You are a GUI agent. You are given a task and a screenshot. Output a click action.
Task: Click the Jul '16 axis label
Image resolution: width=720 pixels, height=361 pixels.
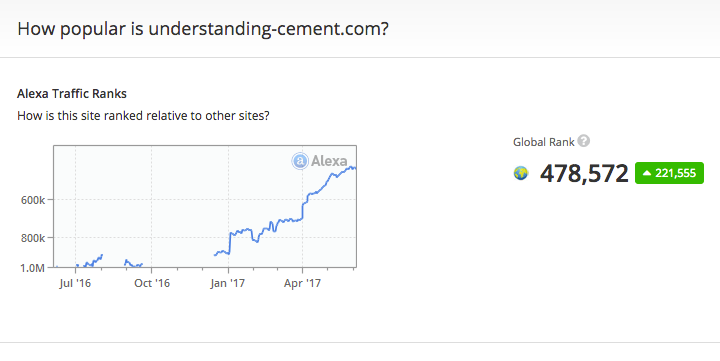75,283
